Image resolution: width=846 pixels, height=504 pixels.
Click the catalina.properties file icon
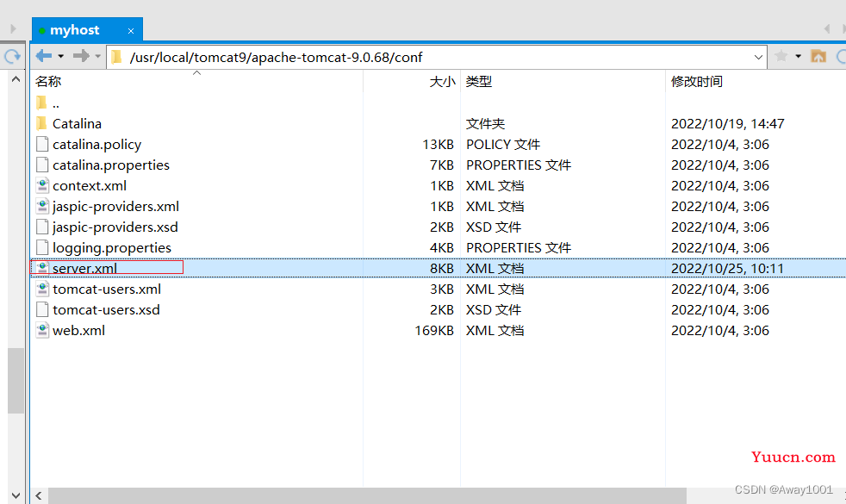42,165
